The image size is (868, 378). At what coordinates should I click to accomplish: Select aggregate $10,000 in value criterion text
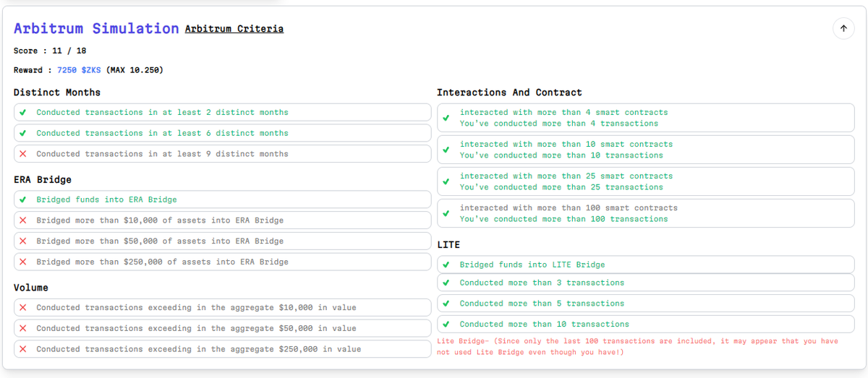pos(196,307)
